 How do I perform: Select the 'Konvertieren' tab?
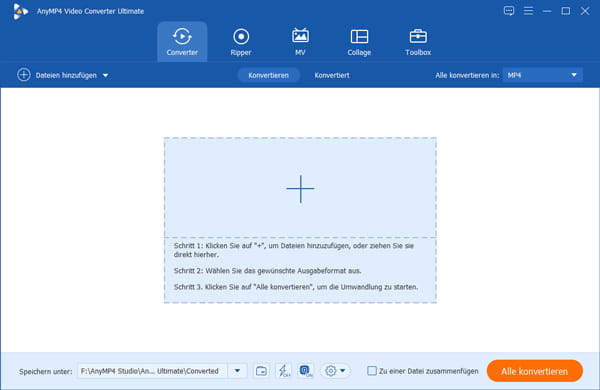point(268,75)
